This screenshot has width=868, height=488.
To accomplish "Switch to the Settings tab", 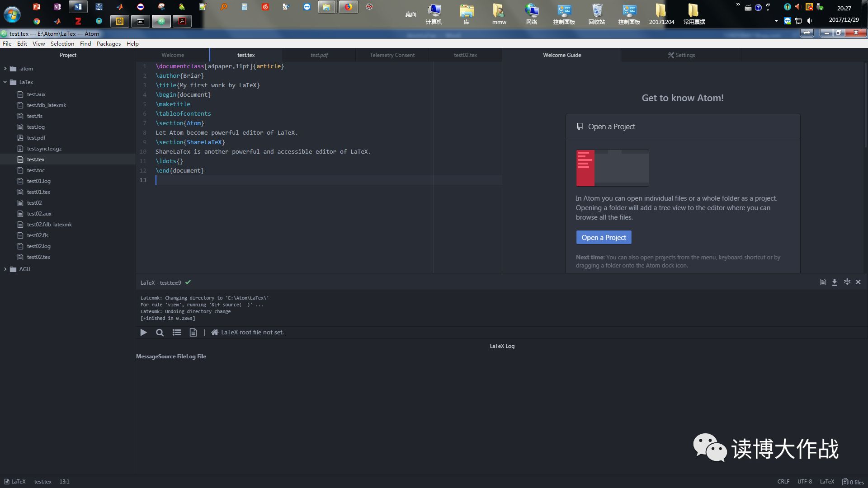I will pos(682,55).
